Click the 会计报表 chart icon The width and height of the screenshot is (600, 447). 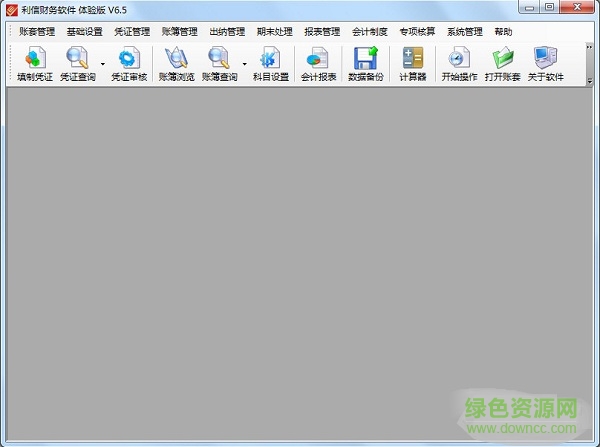coord(318,64)
